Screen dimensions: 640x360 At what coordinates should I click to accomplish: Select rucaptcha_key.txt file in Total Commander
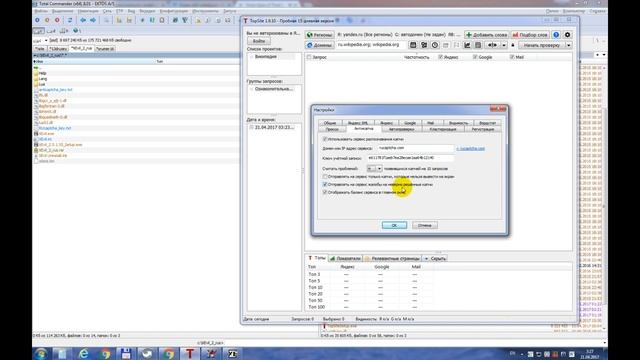55,128
